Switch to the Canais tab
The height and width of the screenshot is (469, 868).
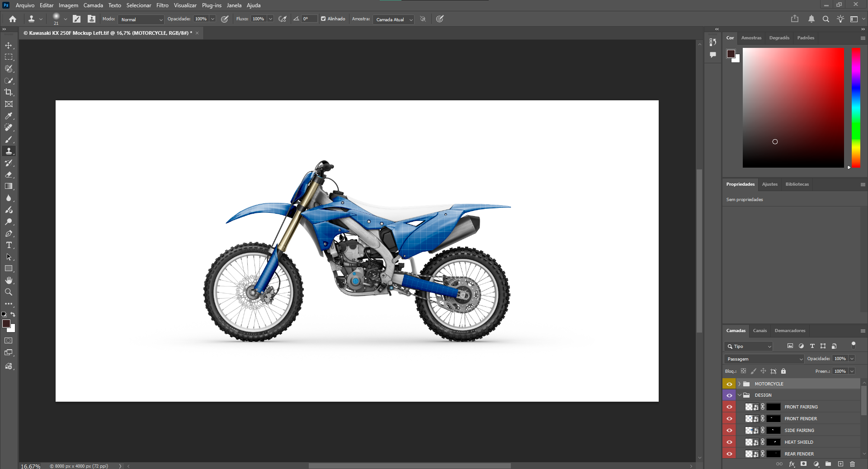point(759,331)
